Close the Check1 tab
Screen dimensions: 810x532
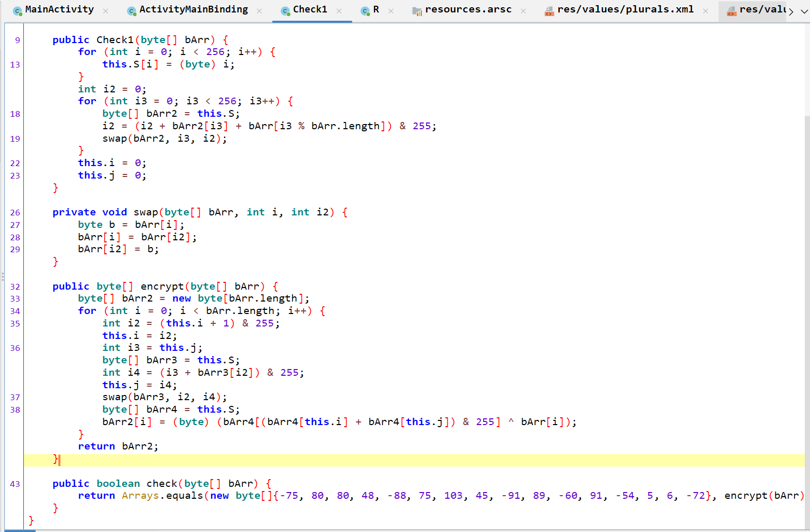coord(339,11)
